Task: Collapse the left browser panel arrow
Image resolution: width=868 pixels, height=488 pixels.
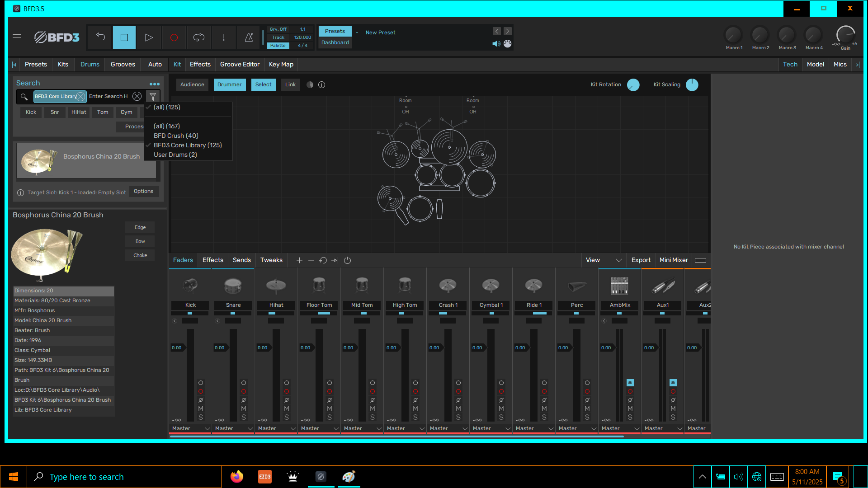Action: click(14, 65)
